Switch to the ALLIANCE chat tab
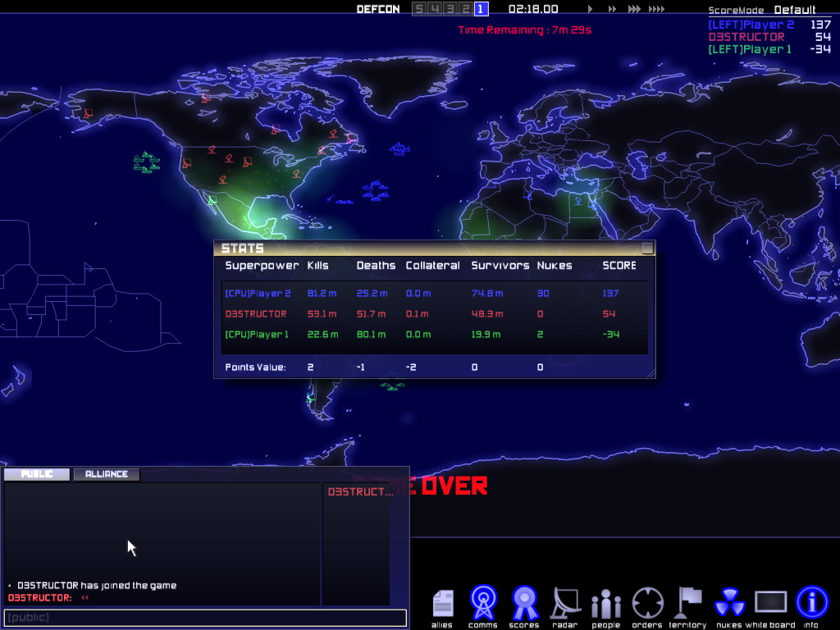 [106, 474]
